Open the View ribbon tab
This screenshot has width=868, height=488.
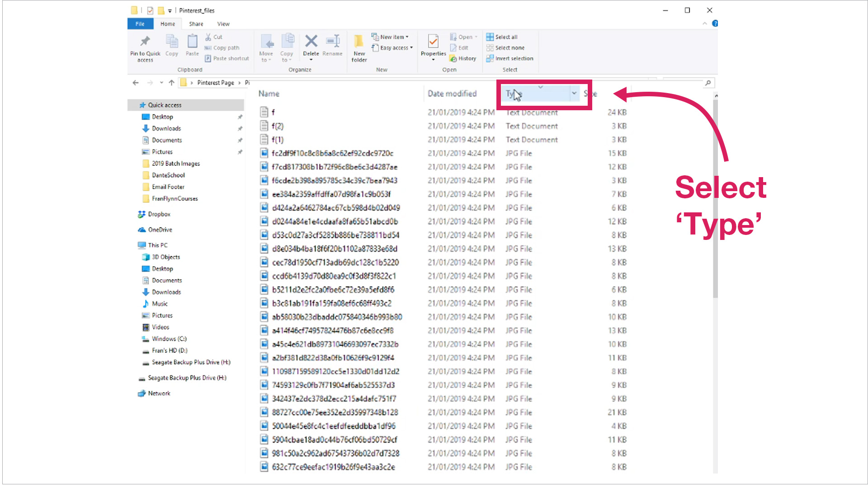[223, 24]
